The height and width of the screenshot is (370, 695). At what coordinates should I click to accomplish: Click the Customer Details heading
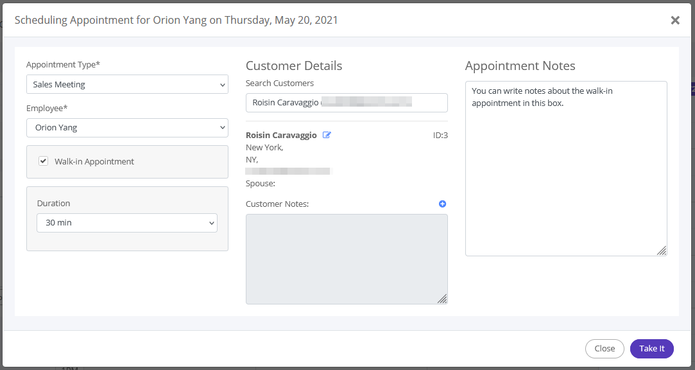(x=294, y=66)
